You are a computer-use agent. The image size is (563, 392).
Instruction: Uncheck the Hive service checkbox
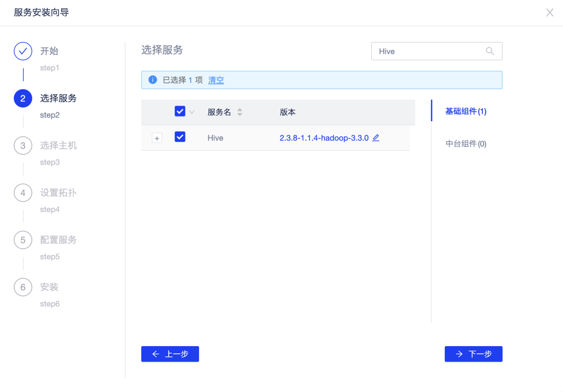point(180,137)
